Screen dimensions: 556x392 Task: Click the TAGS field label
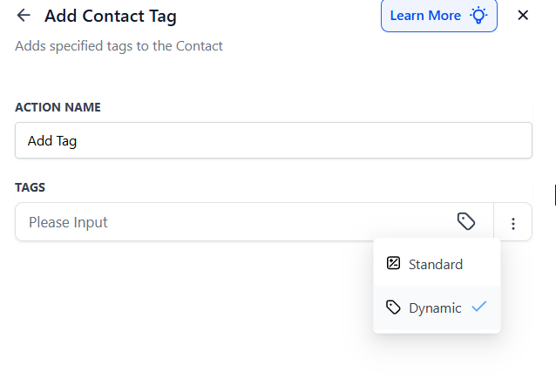point(31,187)
